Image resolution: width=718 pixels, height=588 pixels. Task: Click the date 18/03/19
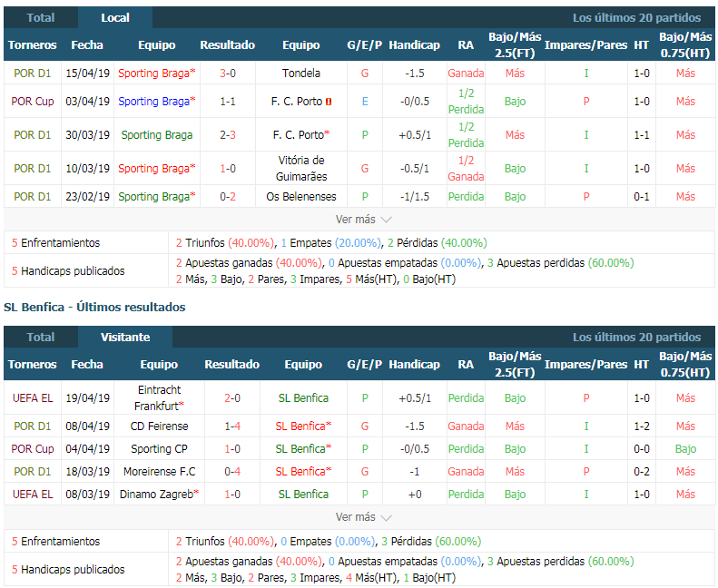click(87, 472)
